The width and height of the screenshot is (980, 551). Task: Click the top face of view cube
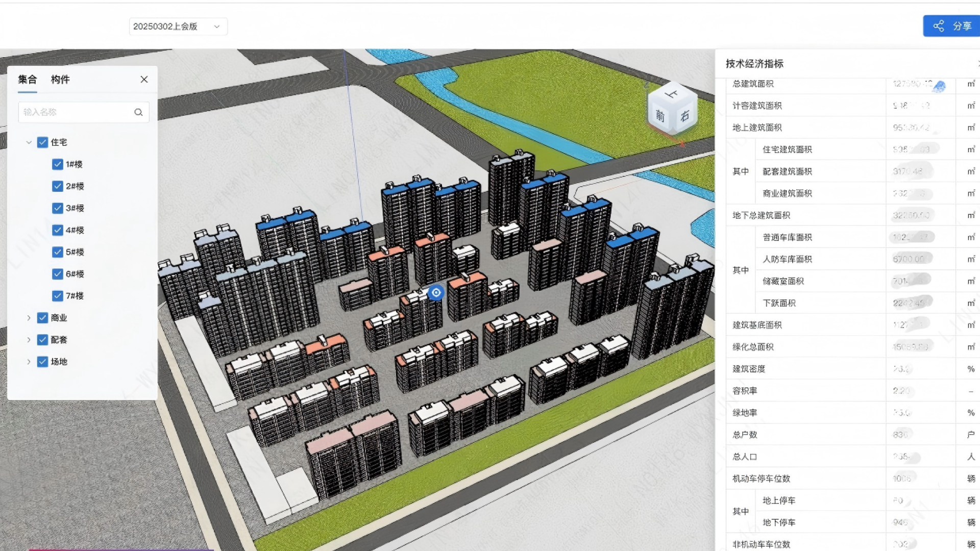tap(672, 94)
